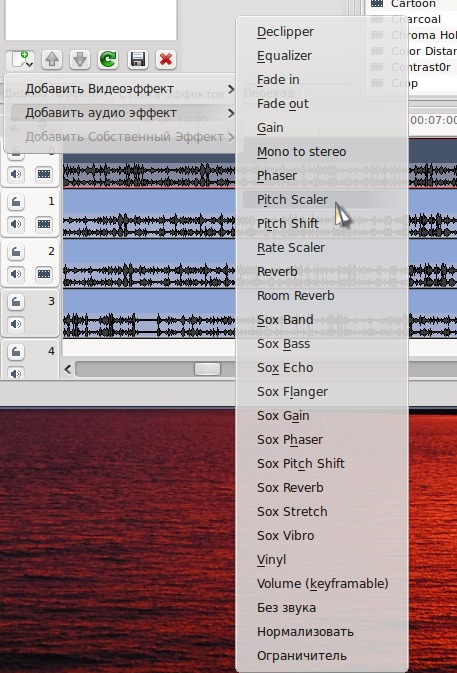
Task: Mute track 1 audio speaker icon
Action: pyautogui.click(x=16, y=224)
